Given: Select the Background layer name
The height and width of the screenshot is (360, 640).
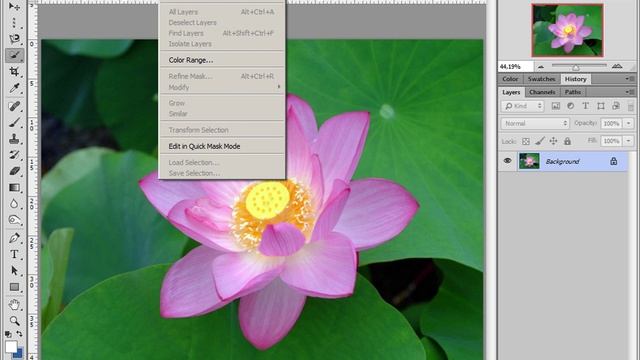Looking at the screenshot, I should click(562, 162).
